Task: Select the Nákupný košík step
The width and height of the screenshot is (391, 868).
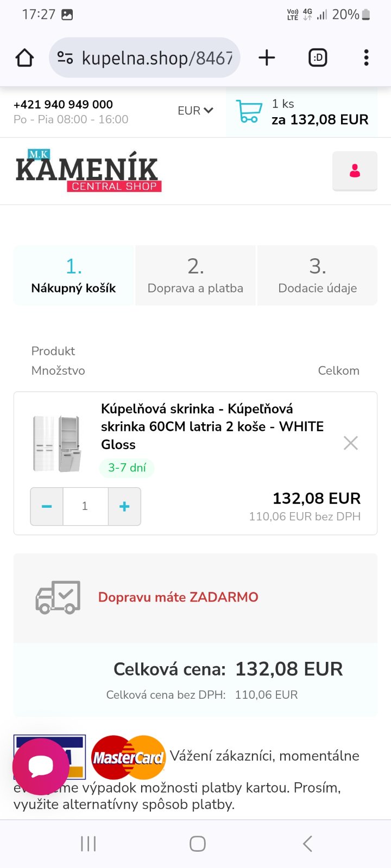Action: pyautogui.click(x=74, y=276)
